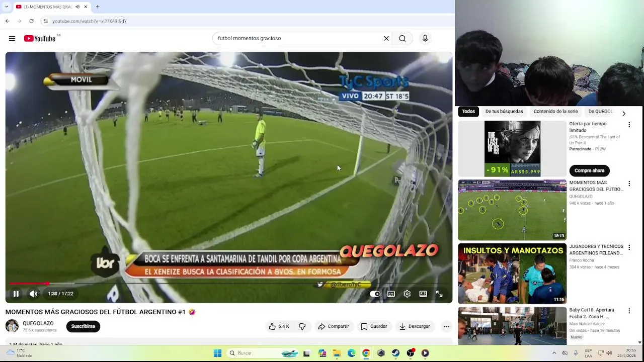Select the Todos filter chip

[468, 112]
